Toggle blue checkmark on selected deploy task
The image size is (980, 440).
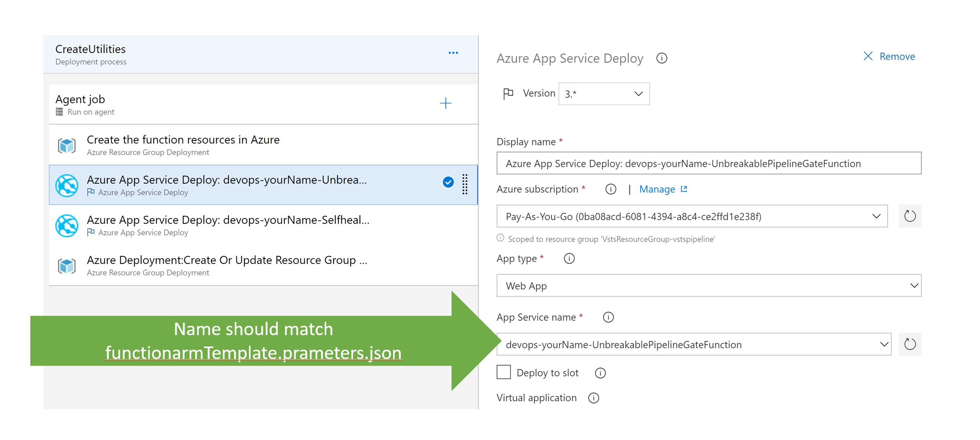pyautogui.click(x=448, y=183)
